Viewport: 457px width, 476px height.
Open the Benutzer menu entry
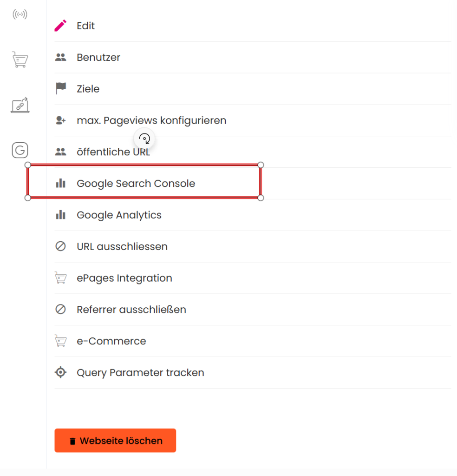tap(98, 58)
